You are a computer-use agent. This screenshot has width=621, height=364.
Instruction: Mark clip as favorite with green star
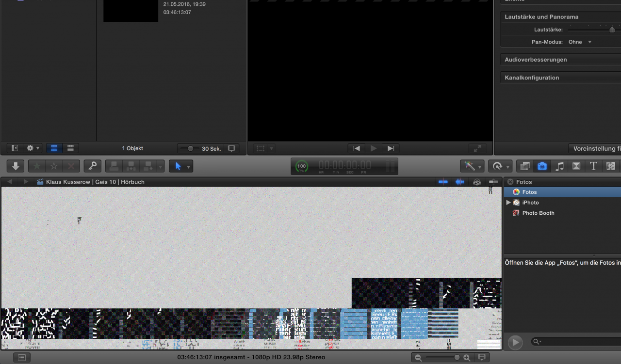37,166
